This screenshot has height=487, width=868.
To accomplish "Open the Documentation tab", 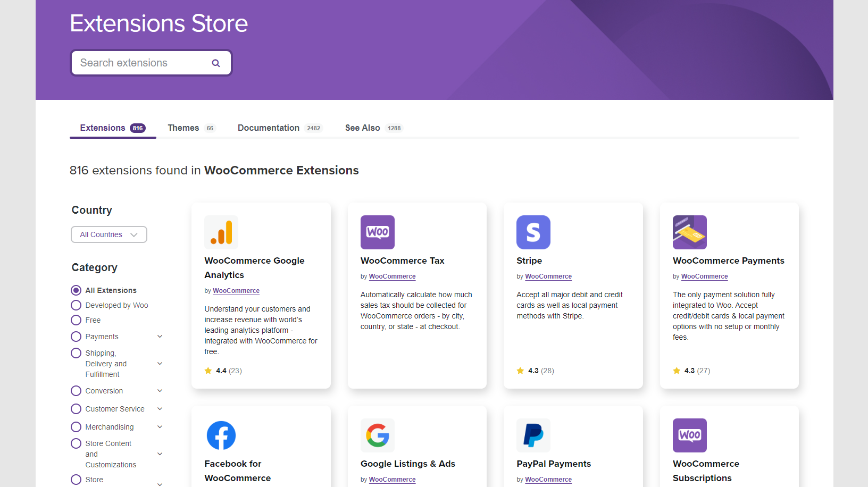I will tap(268, 128).
